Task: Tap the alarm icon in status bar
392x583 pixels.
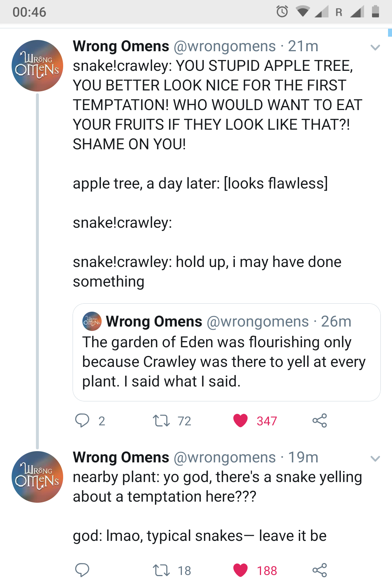Action: click(x=282, y=12)
